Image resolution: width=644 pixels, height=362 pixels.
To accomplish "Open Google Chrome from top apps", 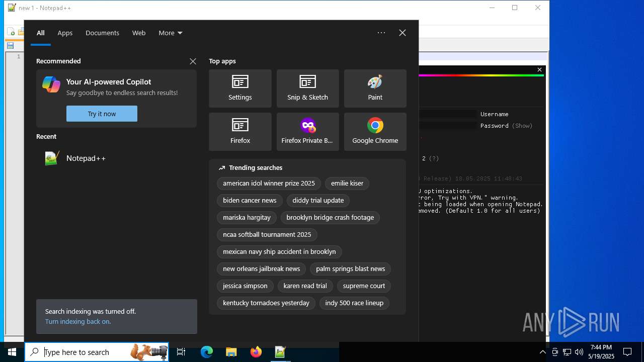I will pyautogui.click(x=375, y=132).
